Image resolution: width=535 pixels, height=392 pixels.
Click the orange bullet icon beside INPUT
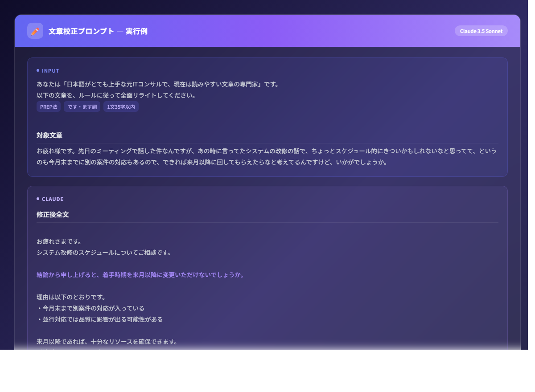(38, 70)
